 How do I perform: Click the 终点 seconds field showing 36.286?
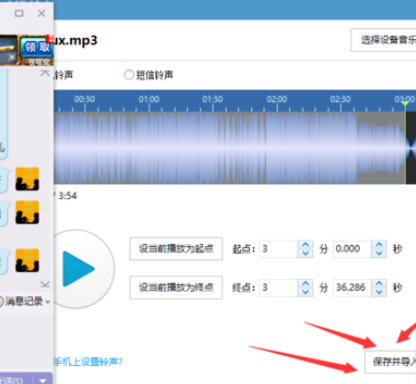(x=353, y=287)
